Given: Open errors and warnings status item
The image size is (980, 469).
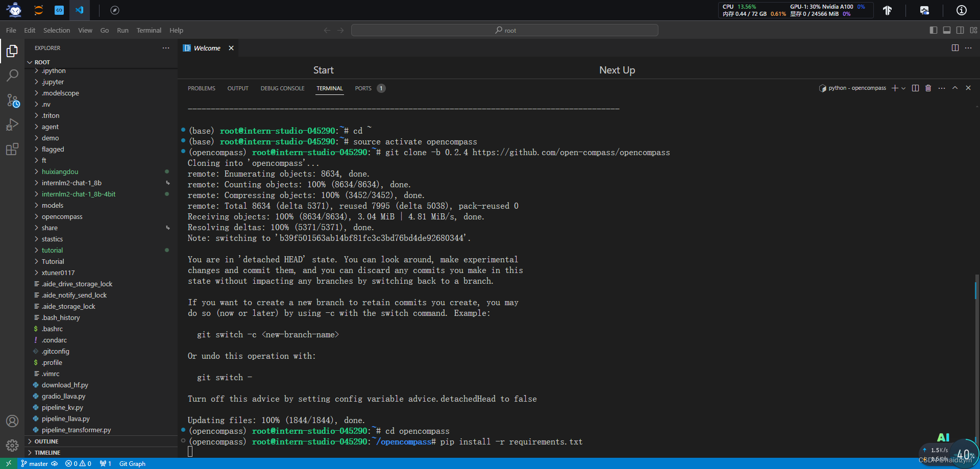Looking at the screenshot, I should (78, 463).
